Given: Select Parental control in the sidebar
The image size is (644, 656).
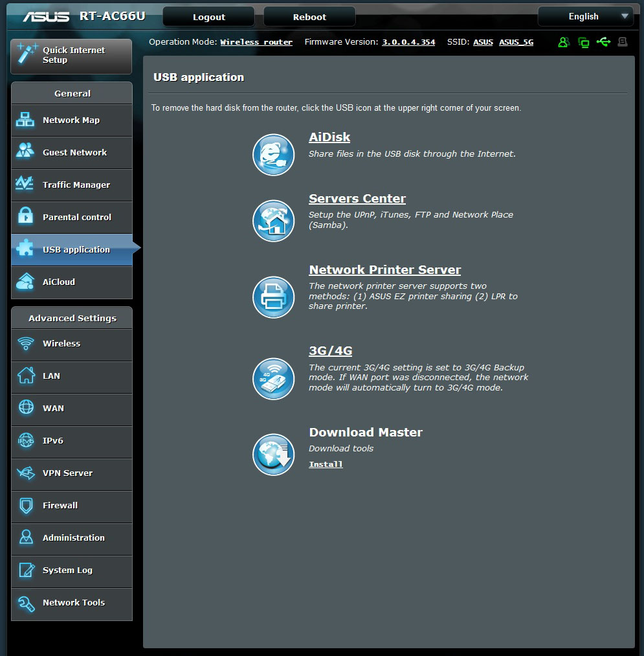Looking at the screenshot, I should click(71, 218).
